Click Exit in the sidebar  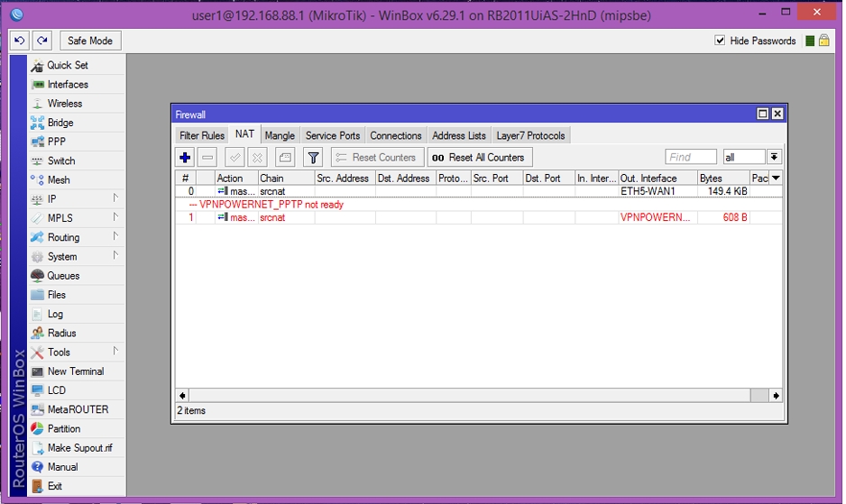pyautogui.click(x=54, y=486)
